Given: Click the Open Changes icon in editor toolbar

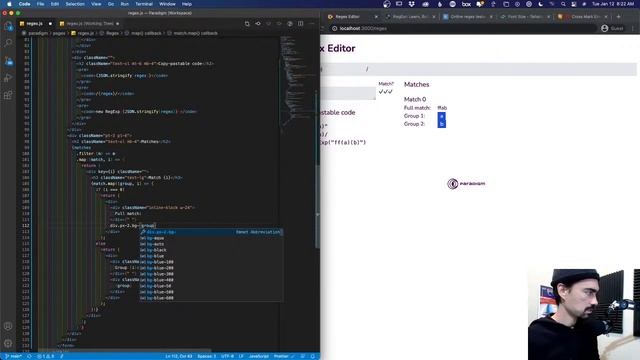Looking at the screenshot, I should point(247,24).
